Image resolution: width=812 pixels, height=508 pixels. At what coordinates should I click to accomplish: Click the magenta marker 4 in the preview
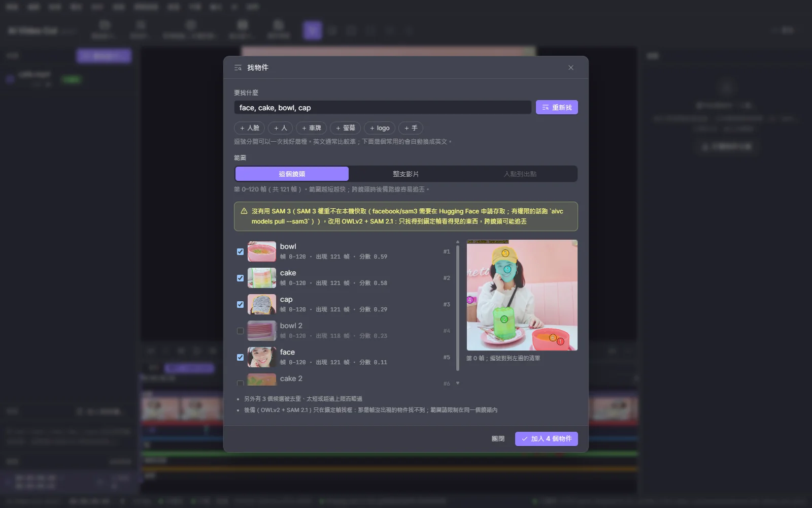tap(470, 300)
